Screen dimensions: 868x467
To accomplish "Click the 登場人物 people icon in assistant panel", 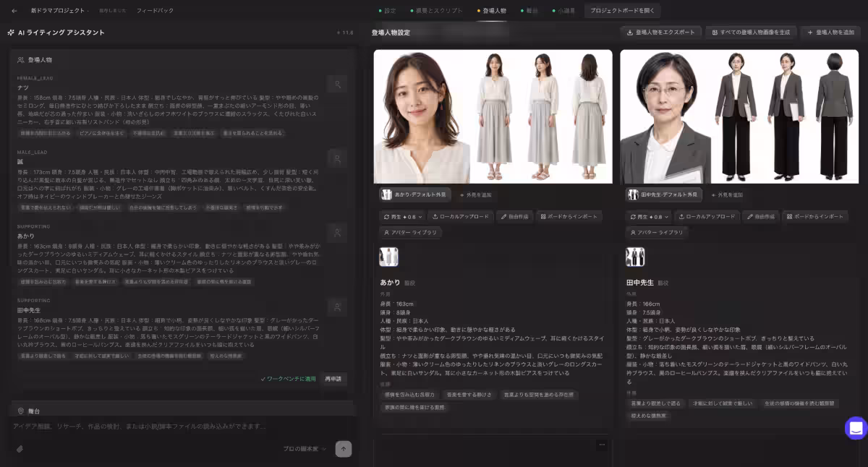I will (21, 60).
